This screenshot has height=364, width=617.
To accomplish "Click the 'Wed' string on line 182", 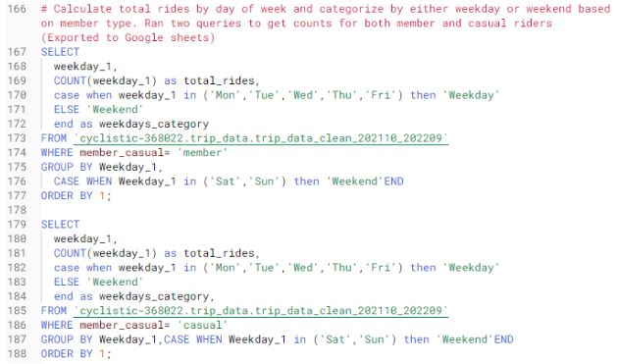I will (x=302, y=268).
